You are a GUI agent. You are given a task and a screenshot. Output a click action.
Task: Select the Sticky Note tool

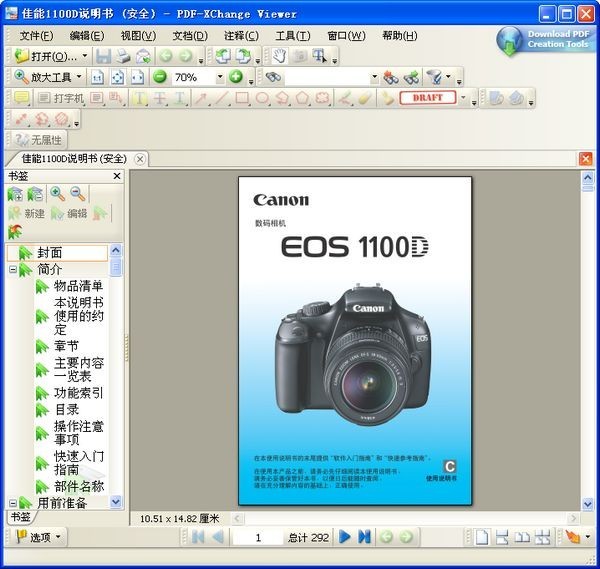(x=21, y=98)
